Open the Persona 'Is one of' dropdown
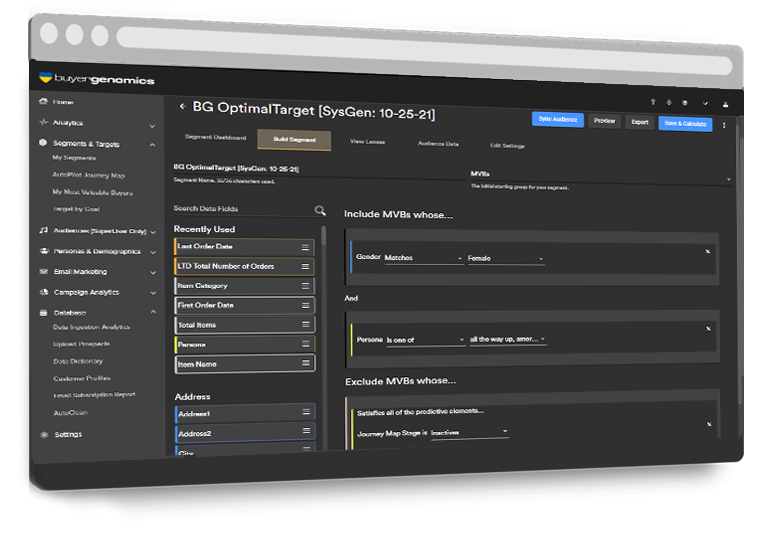Image resolution: width=760 pixels, height=539 pixels. click(426, 340)
